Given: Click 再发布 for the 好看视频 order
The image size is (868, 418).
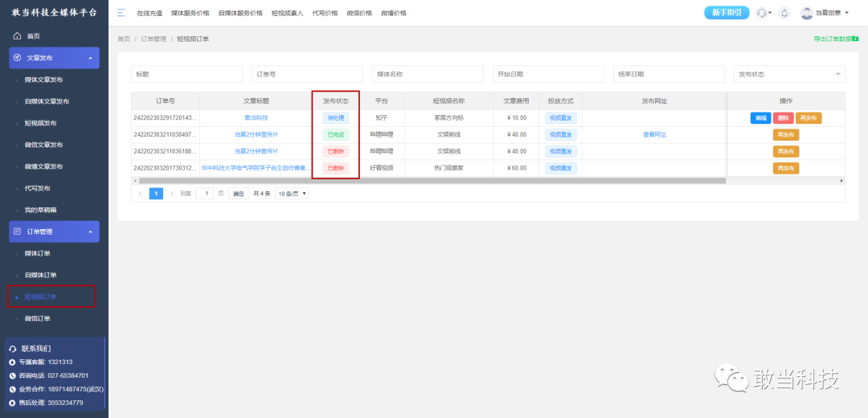Looking at the screenshot, I should pos(786,168).
